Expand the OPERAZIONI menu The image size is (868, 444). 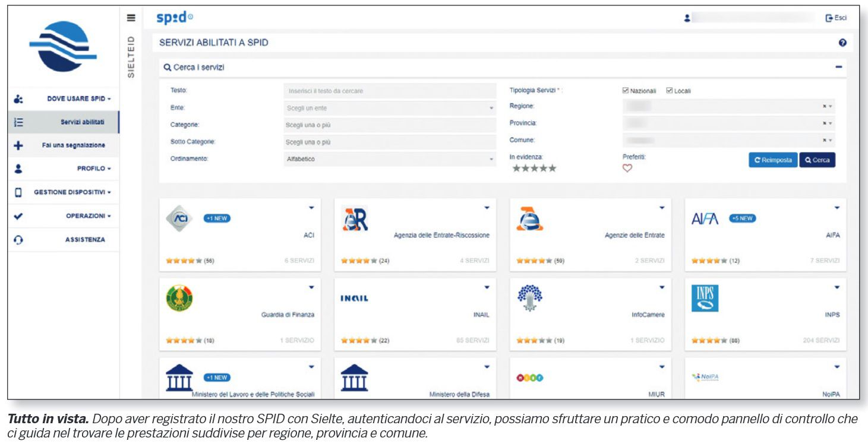[64, 216]
